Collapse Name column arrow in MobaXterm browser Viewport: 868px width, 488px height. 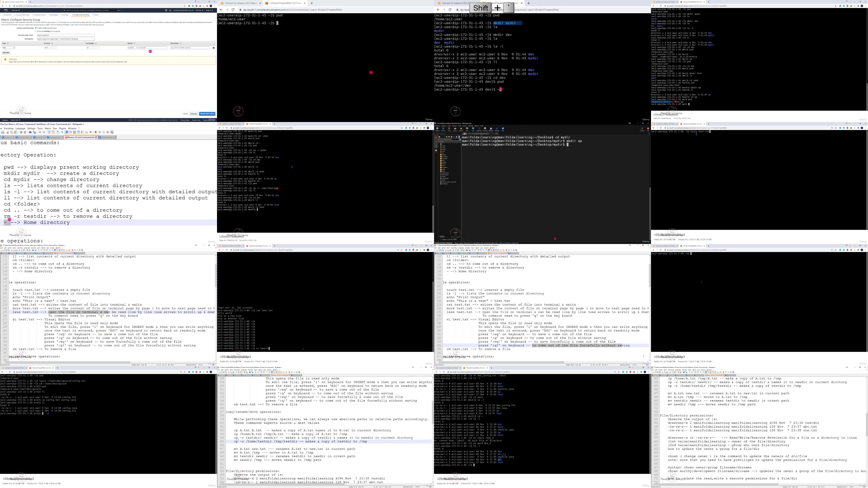(x=439, y=142)
